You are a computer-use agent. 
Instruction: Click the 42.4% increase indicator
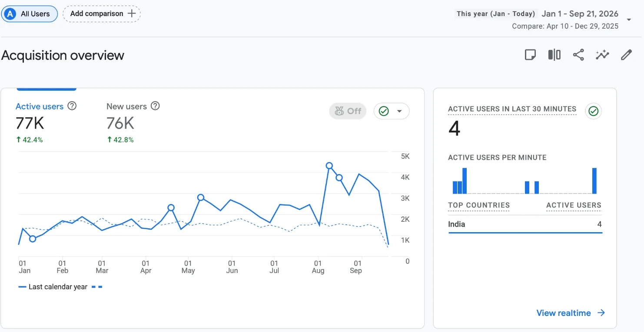point(30,140)
